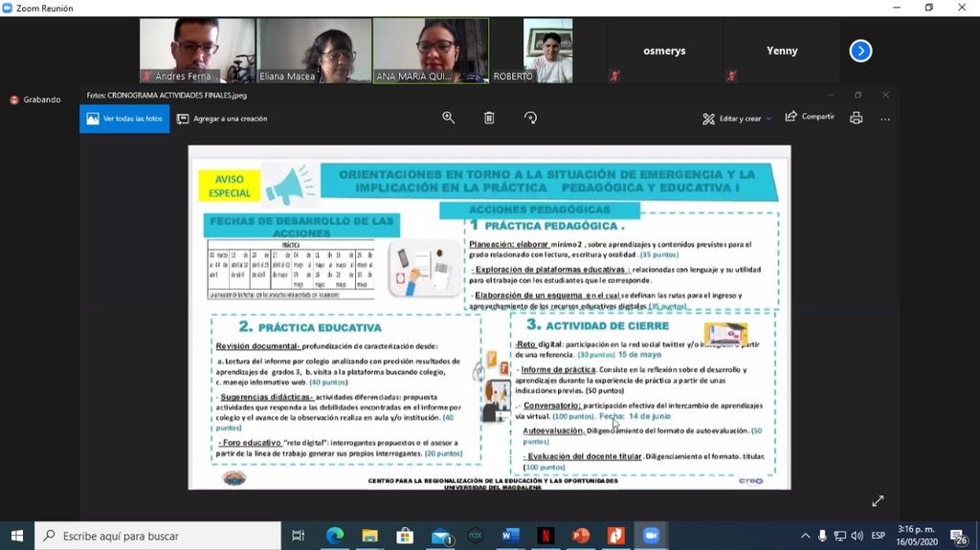The height and width of the screenshot is (550, 980).
Task: Open PowerPoint from the taskbar
Action: point(581,536)
